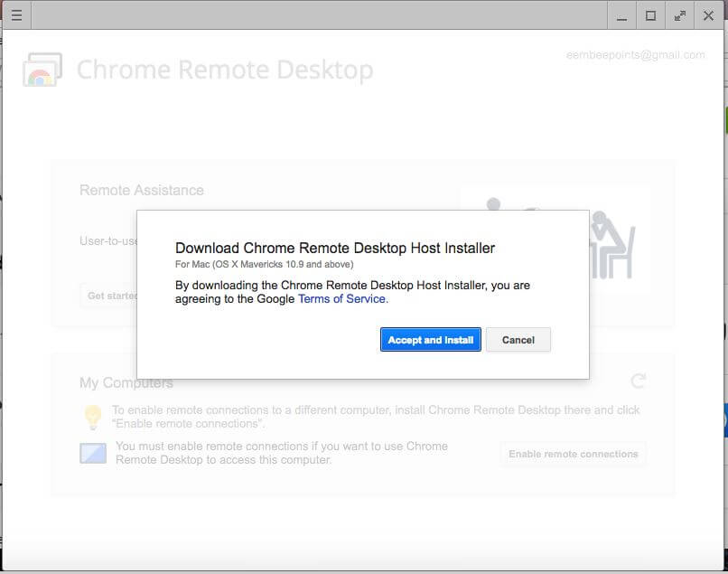Click the My Computers heading

pos(126,383)
